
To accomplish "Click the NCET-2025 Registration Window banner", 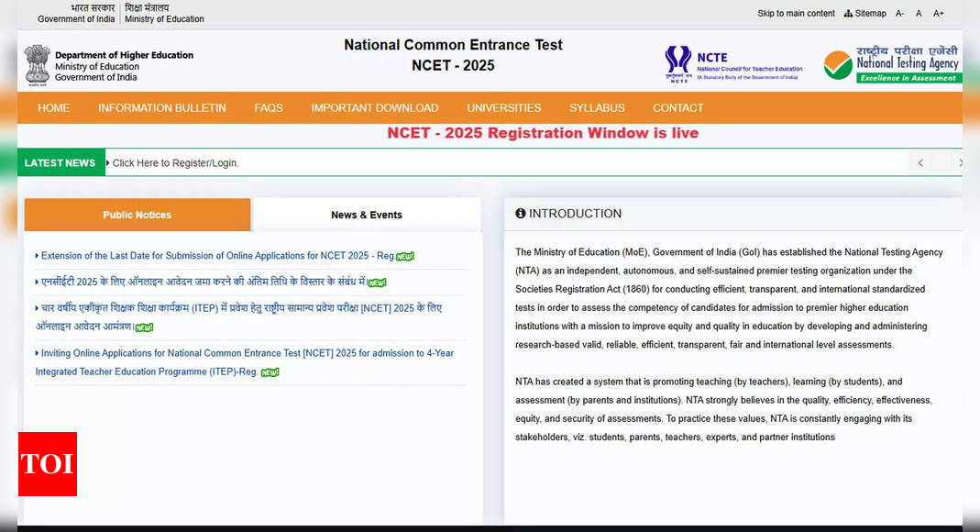I will (542, 132).
